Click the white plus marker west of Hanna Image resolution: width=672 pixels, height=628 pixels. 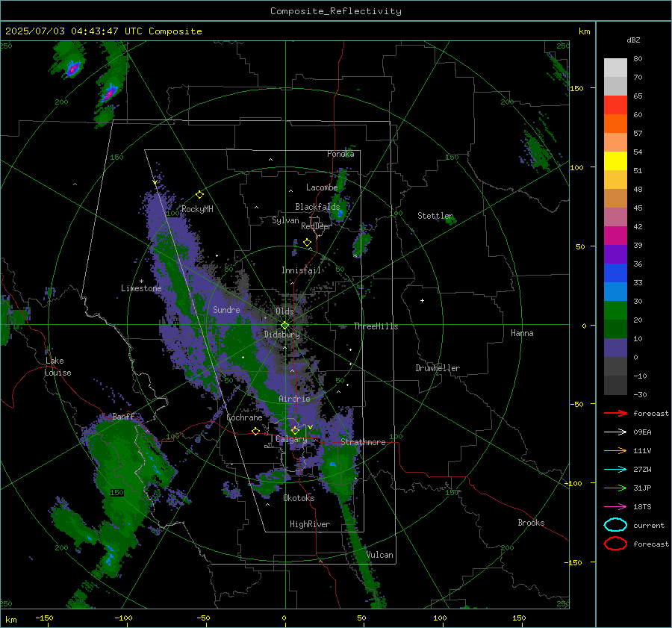pyautogui.click(x=422, y=300)
